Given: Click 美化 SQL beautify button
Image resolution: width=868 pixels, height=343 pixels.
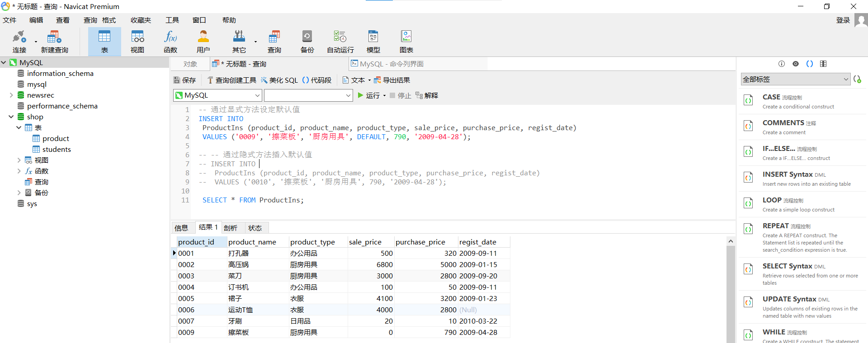Looking at the screenshot, I should (279, 80).
